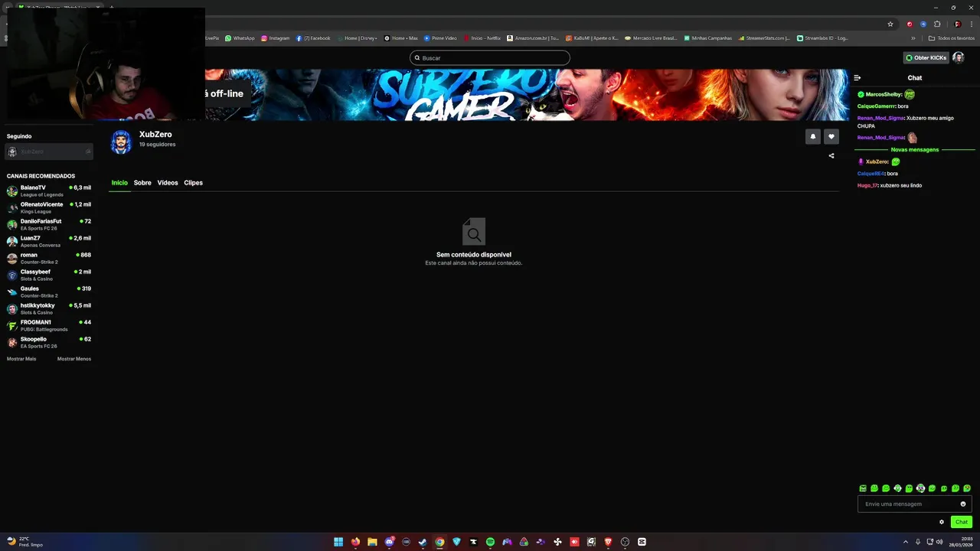The height and width of the screenshot is (551, 980).
Task: Open the emoji picker in the message box
Action: coord(963,504)
